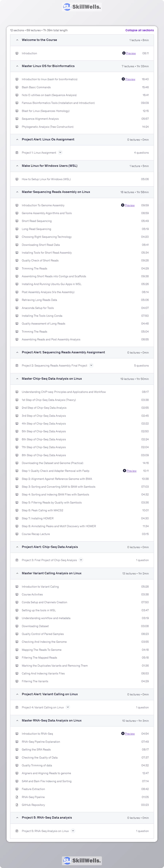
Task: Open Preview link for Introduction to Genome Assembly
Action: pyautogui.click(x=130, y=205)
